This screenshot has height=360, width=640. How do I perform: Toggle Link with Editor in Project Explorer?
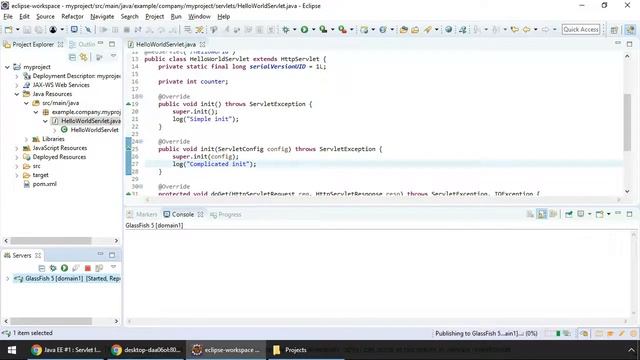click(84, 57)
